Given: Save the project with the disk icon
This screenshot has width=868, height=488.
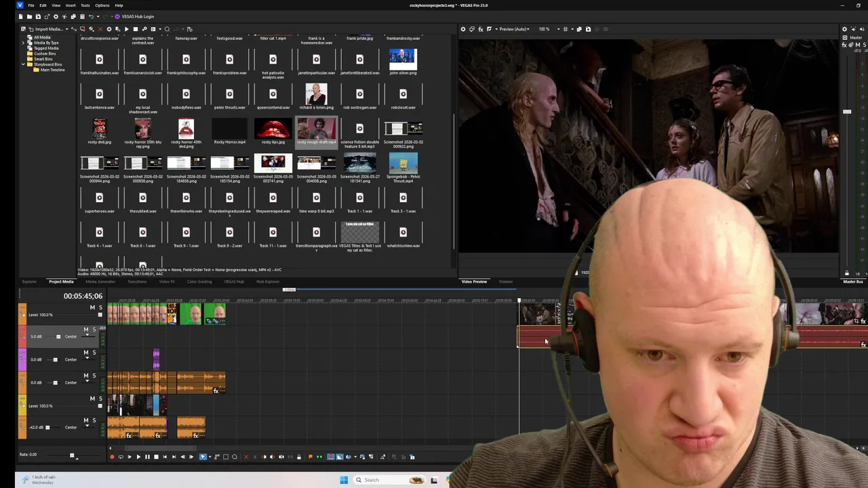Looking at the screenshot, I should point(38,16).
